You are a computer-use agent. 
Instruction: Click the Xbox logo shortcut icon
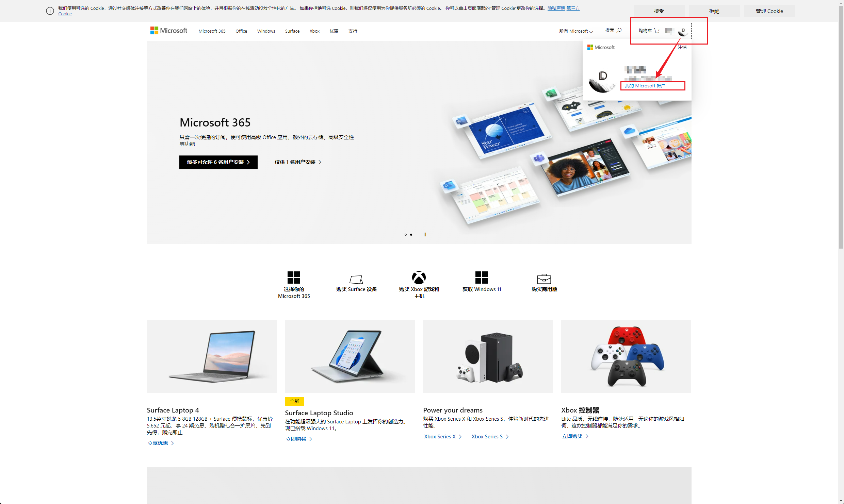(419, 278)
